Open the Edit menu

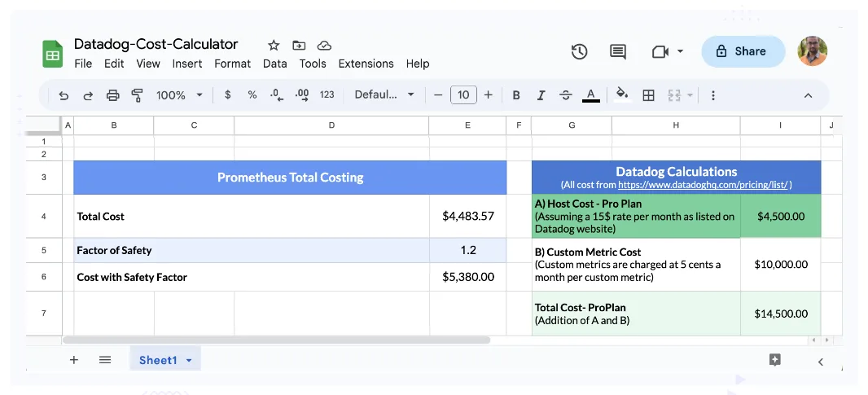pos(114,64)
